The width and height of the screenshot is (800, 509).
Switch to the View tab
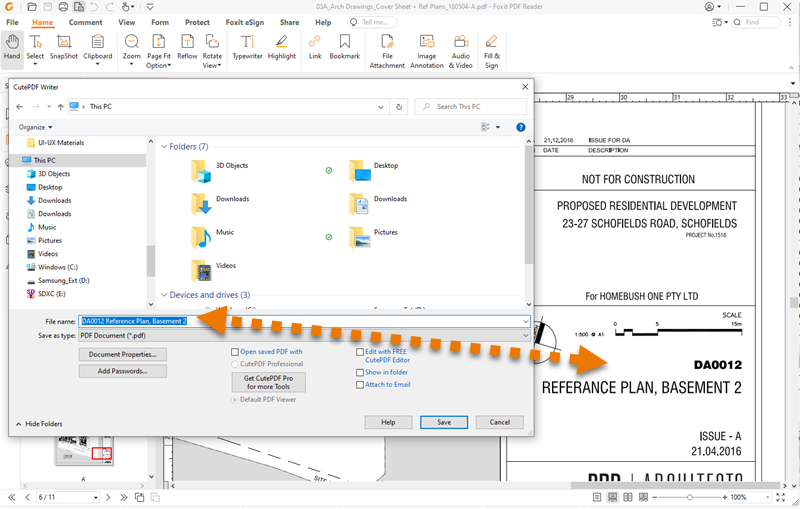(x=127, y=22)
